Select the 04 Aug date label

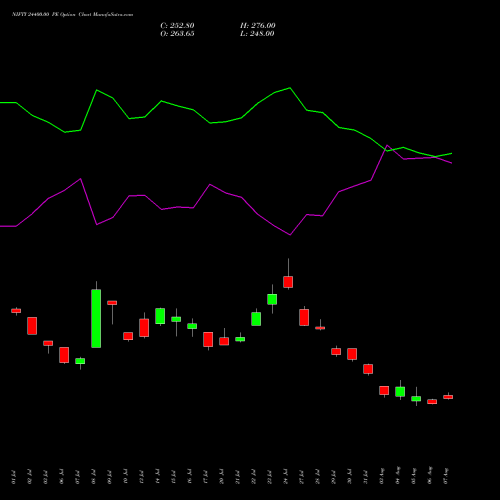pyautogui.click(x=398, y=476)
